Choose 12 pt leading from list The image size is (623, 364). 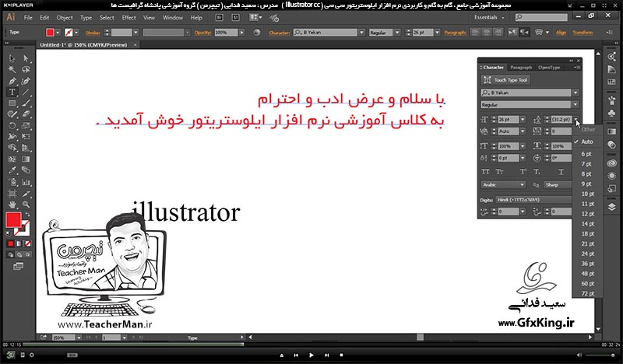tap(588, 214)
